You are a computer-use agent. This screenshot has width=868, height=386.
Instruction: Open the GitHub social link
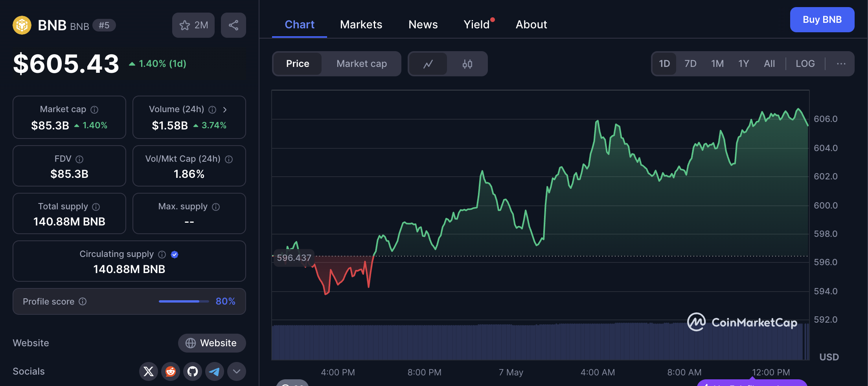click(x=193, y=371)
